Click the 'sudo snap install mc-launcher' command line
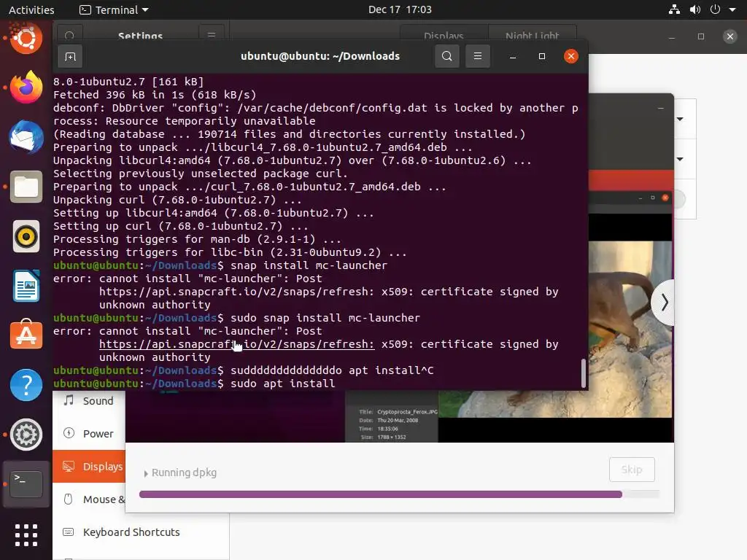This screenshot has width=747, height=560. point(325,318)
